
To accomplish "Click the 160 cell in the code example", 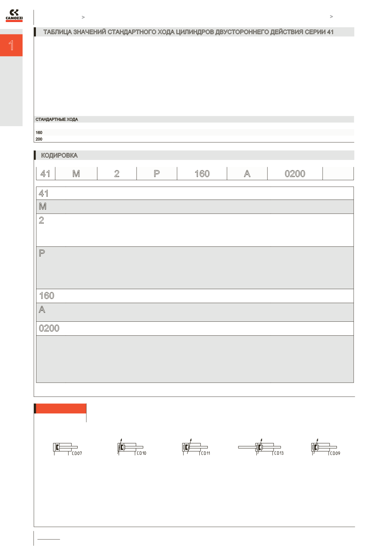I will 202,174.
